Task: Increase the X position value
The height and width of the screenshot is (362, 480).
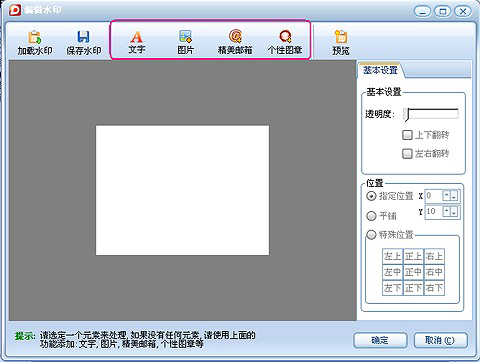Action: [x=446, y=196]
